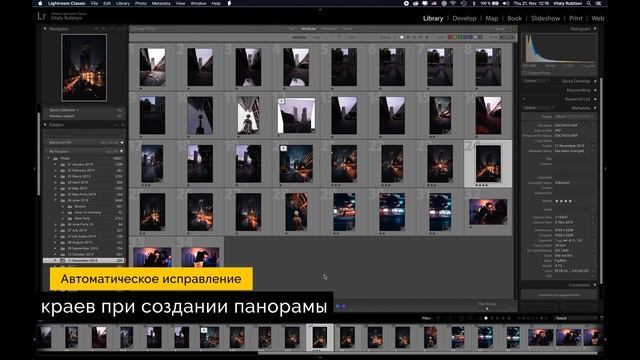Open the Develop module
640x360 pixels.
[x=464, y=18]
